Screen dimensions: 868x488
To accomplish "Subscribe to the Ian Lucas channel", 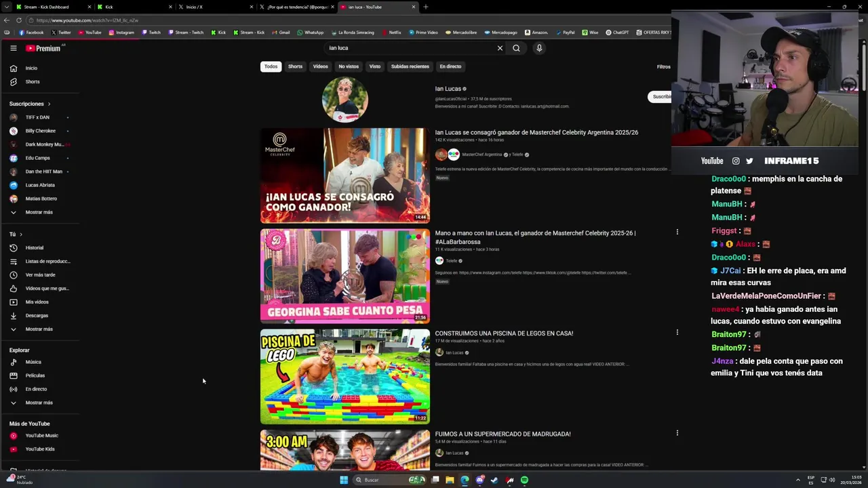I will [660, 97].
